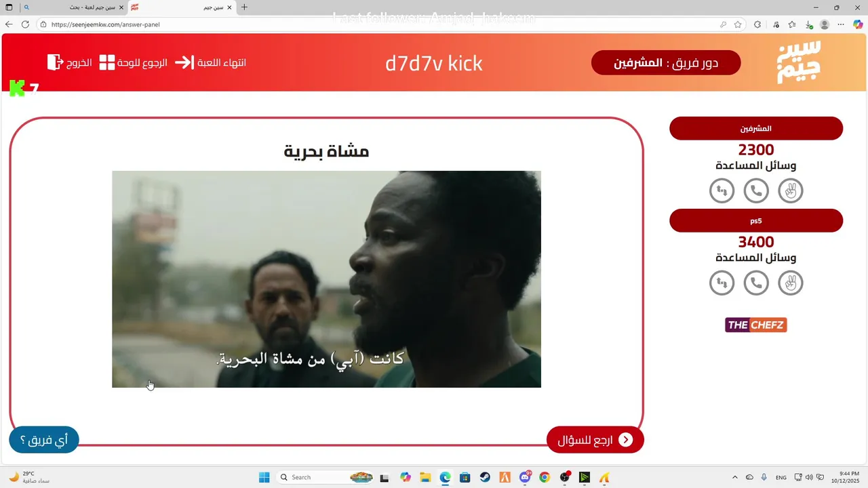Open the tab actions menu icon

(x=9, y=7)
